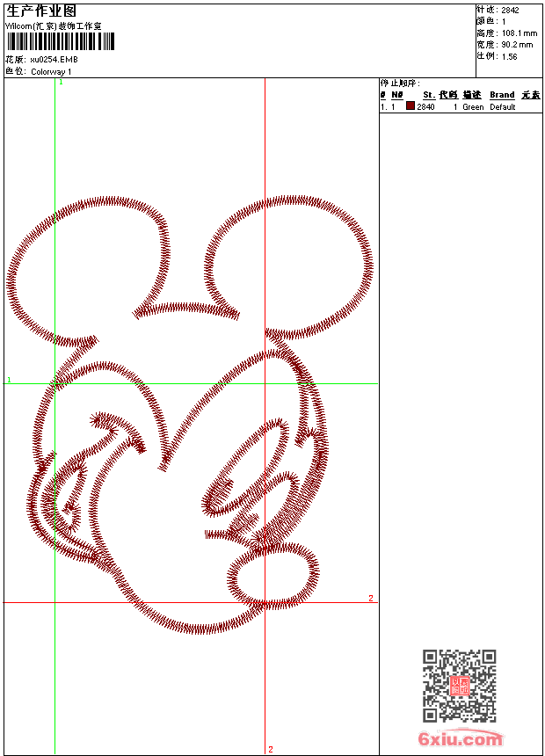Screen dimensions: 545x756
Task: Click the stitch count value 2842
Action: pos(510,11)
